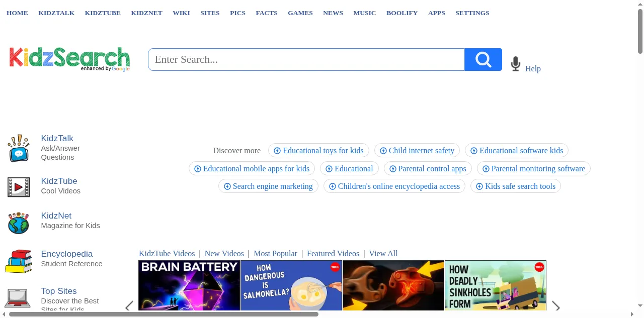Screen dimensions: 644x318
Task: Click the Top Sites laptop icon
Action: pyautogui.click(x=18, y=298)
